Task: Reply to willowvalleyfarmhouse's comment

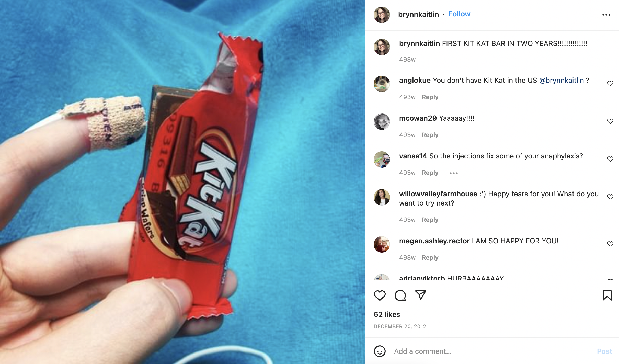Action: coord(430,220)
